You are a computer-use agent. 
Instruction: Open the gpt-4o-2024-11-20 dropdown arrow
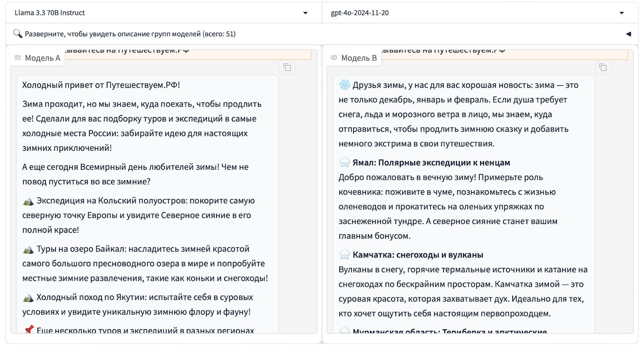point(621,13)
